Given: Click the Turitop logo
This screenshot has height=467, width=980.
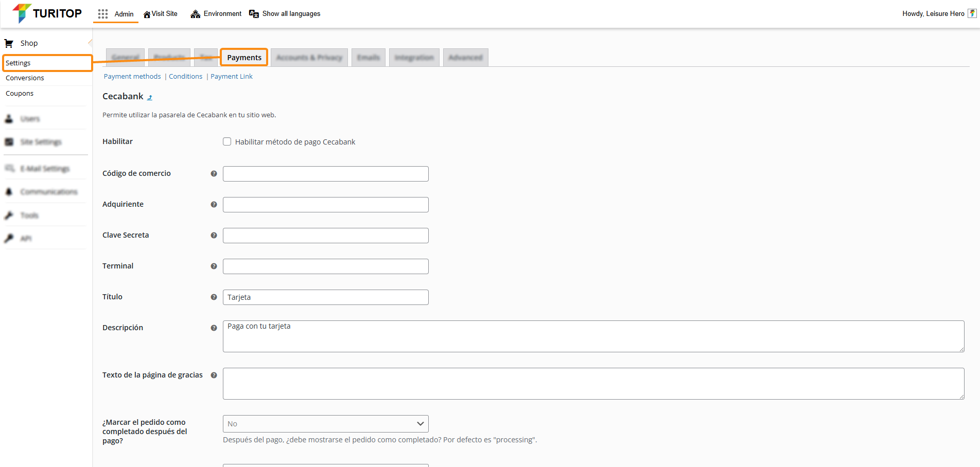Looking at the screenshot, I should 47,13.
